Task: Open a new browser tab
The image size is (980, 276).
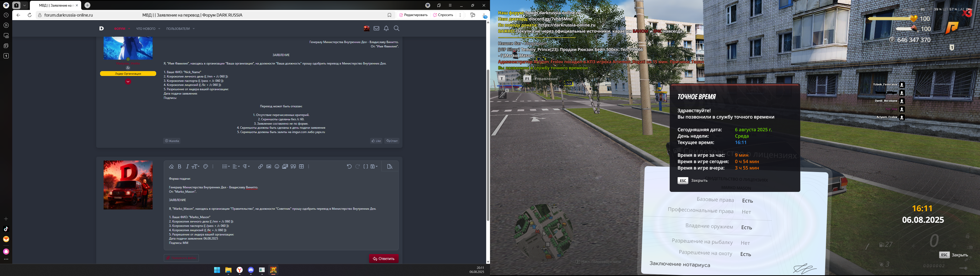Action: point(88,5)
